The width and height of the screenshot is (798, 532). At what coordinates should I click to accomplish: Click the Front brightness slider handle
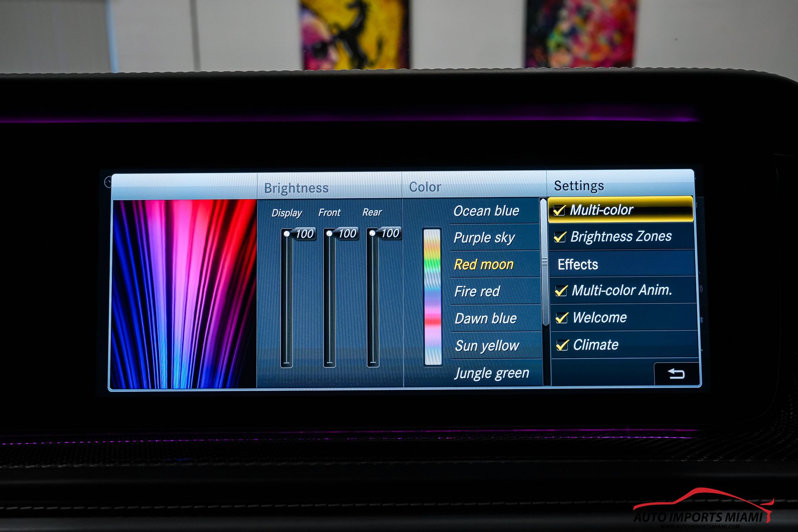pos(330,234)
